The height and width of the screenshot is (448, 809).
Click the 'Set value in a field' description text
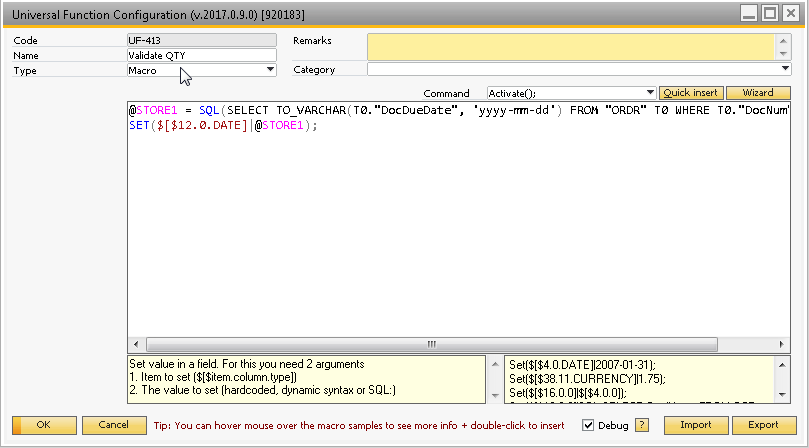pos(247,364)
